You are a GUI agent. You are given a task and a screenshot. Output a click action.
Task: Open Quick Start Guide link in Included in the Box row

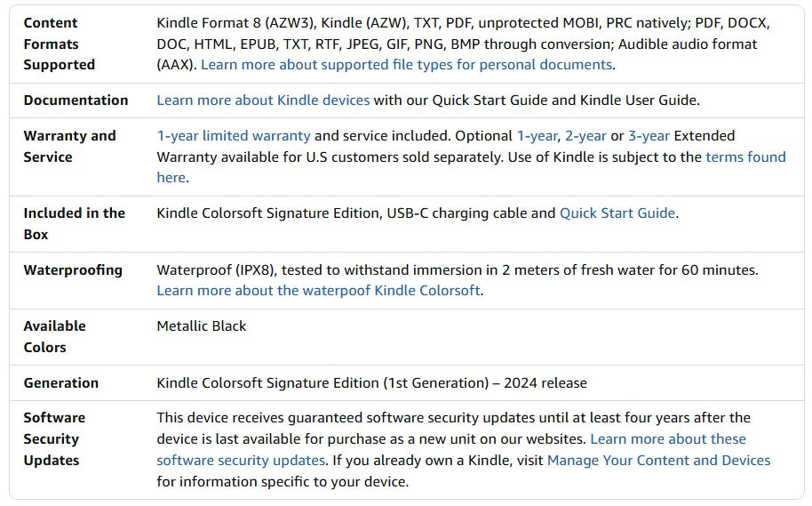click(617, 213)
